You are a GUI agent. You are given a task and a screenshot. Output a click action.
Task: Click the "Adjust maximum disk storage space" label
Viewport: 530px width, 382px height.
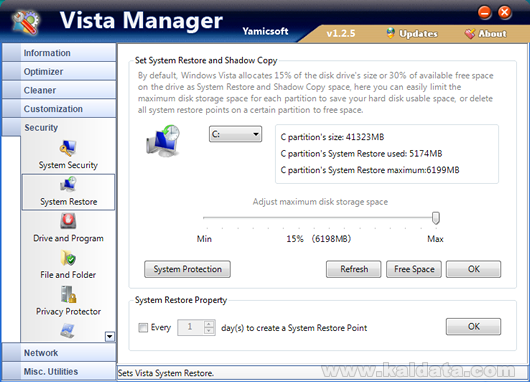pyautogui.click(x=320, y=202)
